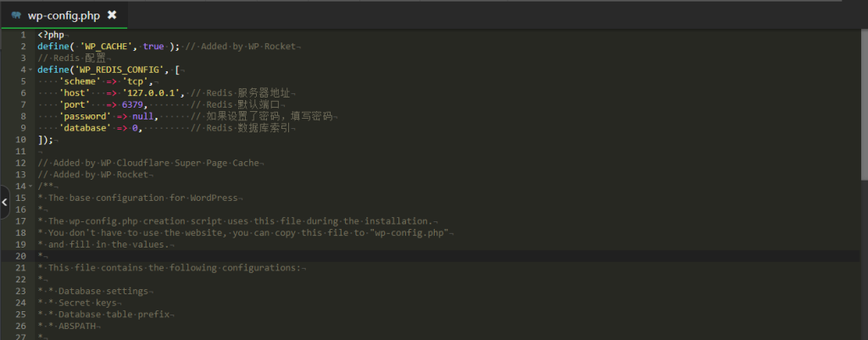
Task: Click the 'true' value on line 2
Action: 153,47
